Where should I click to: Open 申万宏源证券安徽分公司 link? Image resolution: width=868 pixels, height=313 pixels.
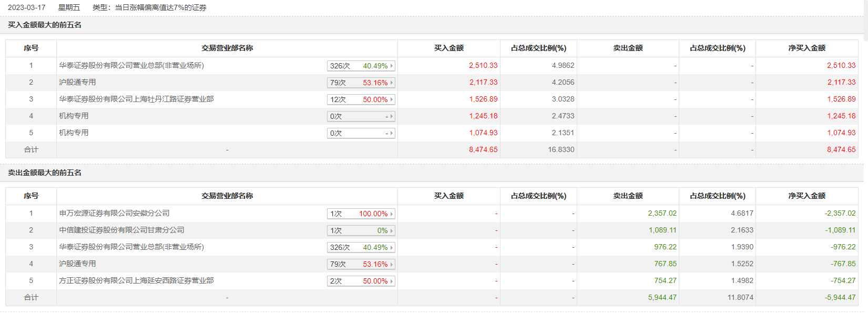(x=114, y=214)
